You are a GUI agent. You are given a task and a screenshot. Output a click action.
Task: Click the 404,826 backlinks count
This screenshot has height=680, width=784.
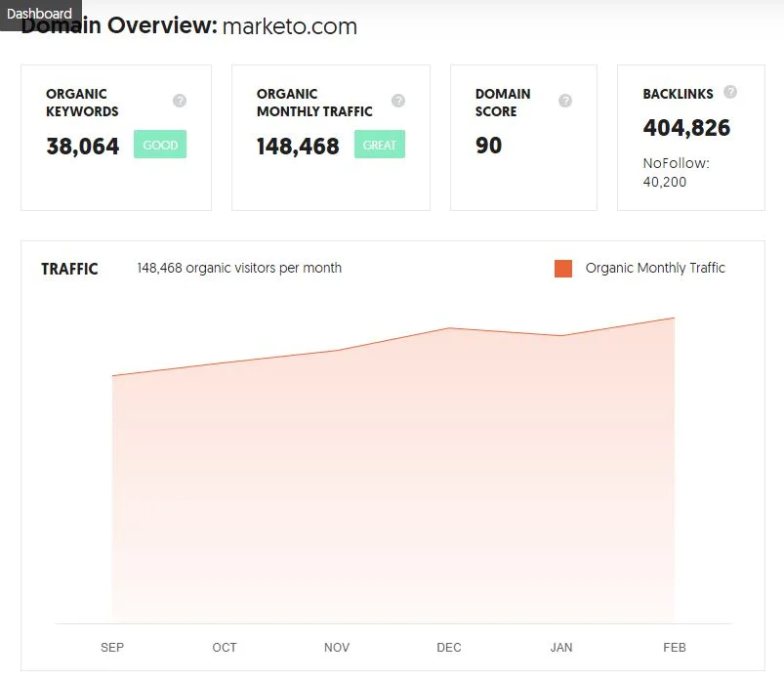686,128
